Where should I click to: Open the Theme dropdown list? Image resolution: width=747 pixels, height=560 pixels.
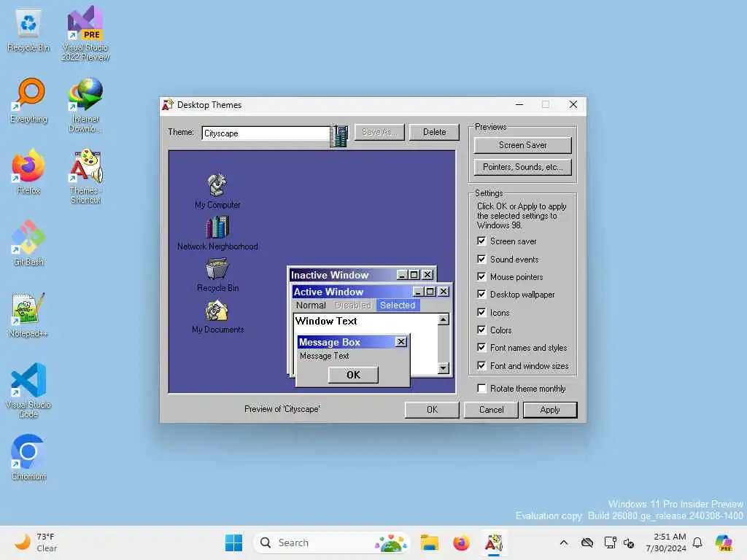pyautogui.click(x=339, y=136)
